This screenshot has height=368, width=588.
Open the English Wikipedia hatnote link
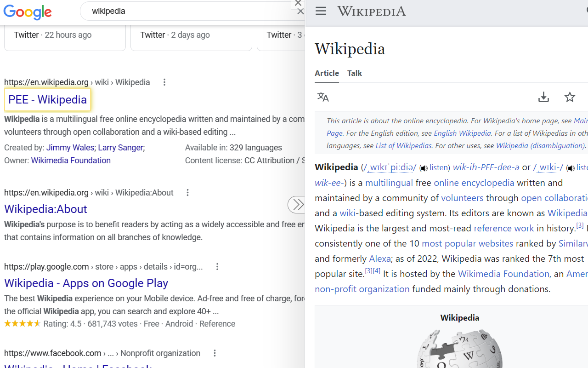462,133
